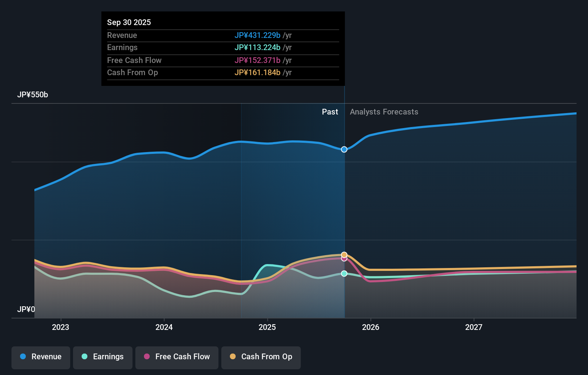Hide the Free Cash Flow series
The image size is (588, 375).
coord(177,357)
